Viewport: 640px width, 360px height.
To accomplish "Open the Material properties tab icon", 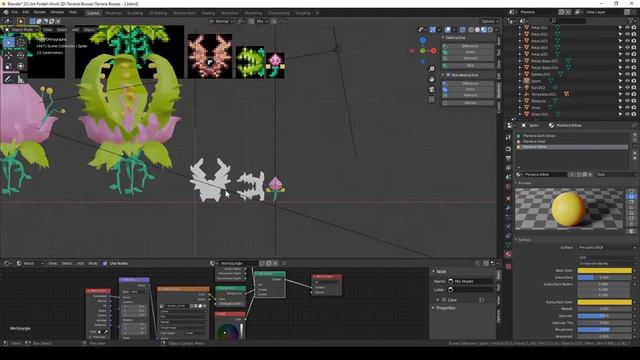I will coord(508,254).
